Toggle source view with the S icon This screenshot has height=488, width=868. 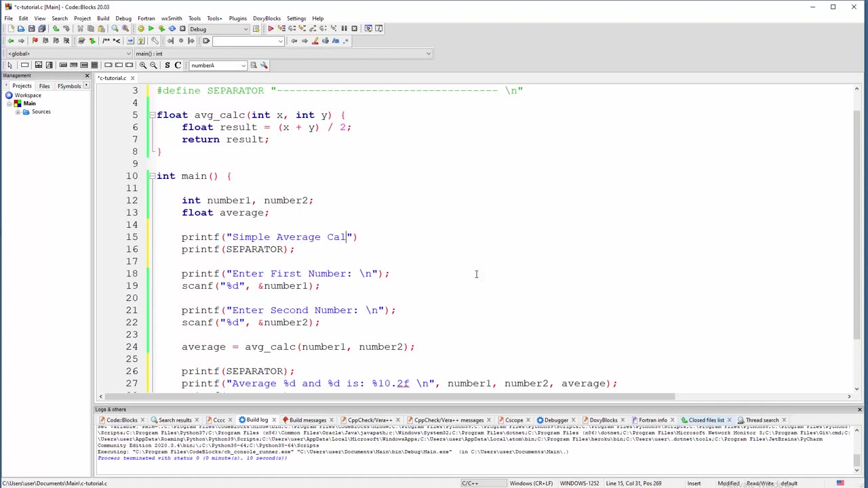[167, 65]
